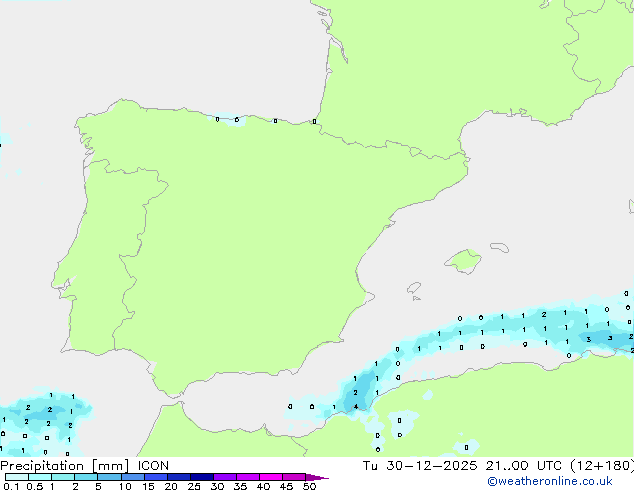This screenshot has height=490, width=634.
Task: Click the '4' precipitation value on map
Action: (x=356, y=407)
